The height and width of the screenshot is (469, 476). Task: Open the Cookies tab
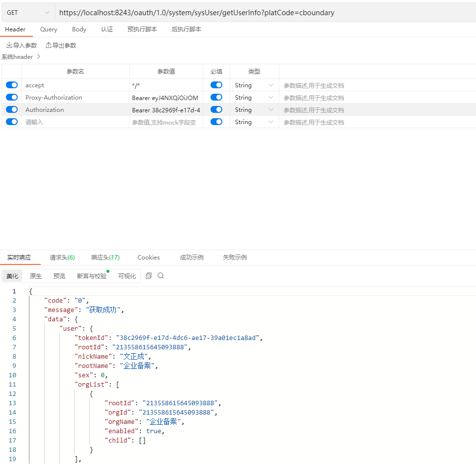(x=149, y=258)
